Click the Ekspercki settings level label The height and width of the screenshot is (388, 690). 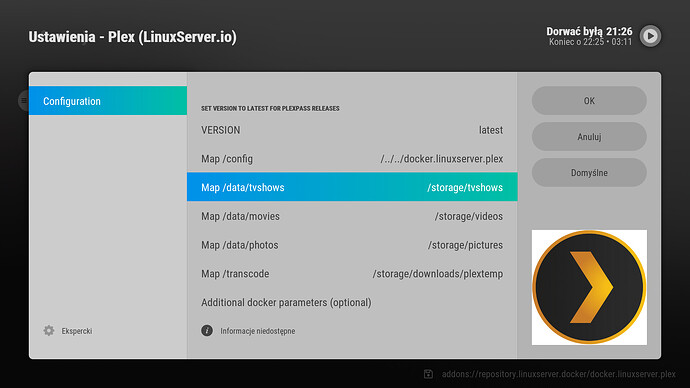click(x=77, y=331)
